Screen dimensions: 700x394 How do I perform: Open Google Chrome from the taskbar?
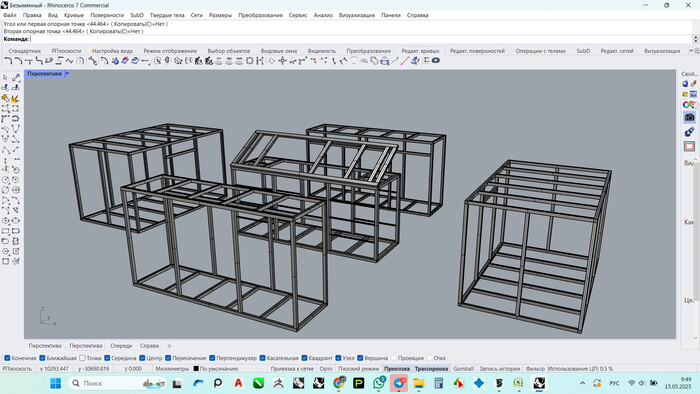[x=338, y=383]
